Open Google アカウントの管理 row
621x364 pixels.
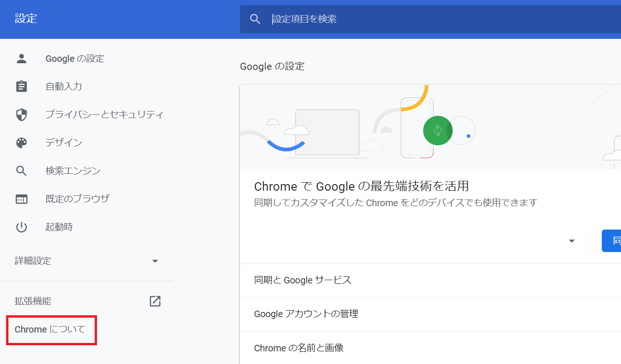[x=430, y=314]
